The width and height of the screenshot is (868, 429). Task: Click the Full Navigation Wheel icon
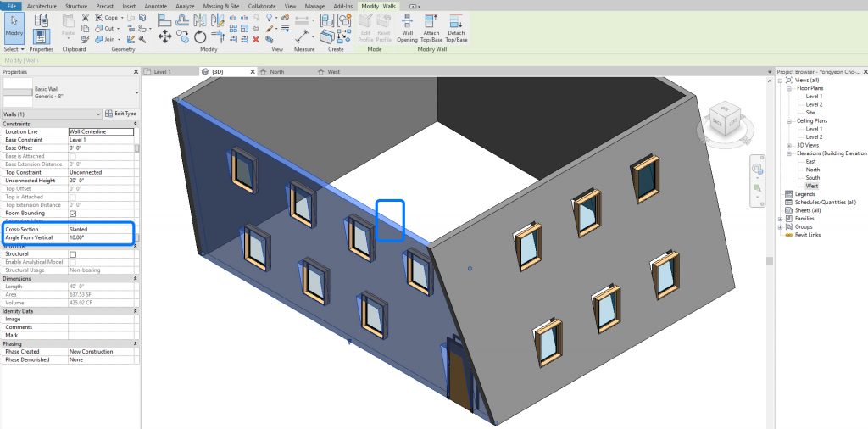pos(757,169)
